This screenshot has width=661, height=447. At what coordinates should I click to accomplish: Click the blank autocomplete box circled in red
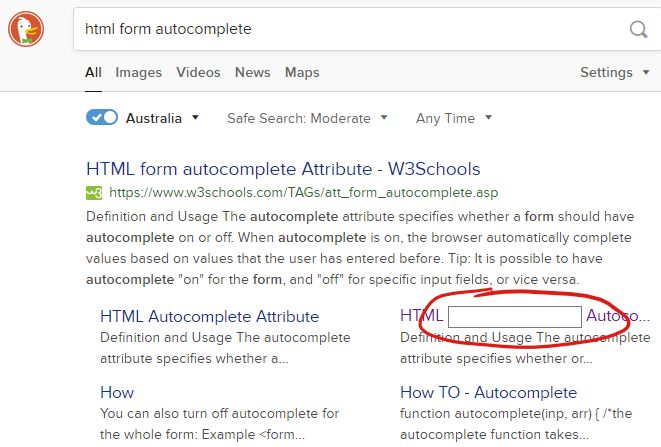tap(514, 317)
